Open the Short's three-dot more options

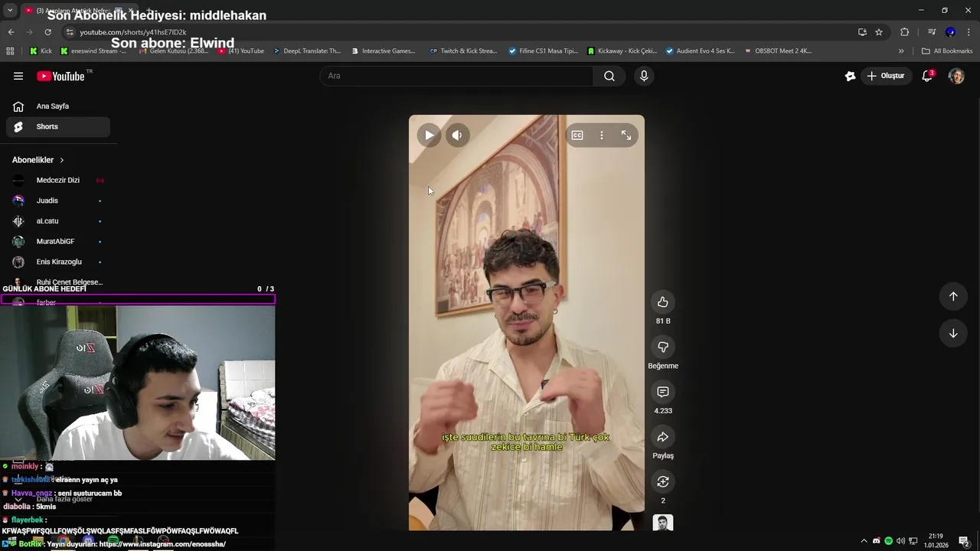click(x=602, y=135)
